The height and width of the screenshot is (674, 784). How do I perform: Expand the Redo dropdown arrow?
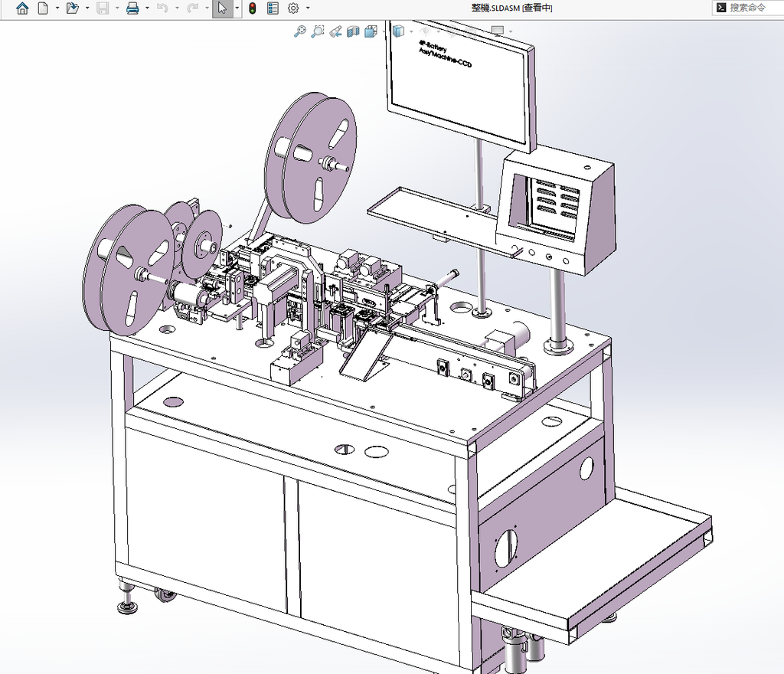tap(207, 8)
